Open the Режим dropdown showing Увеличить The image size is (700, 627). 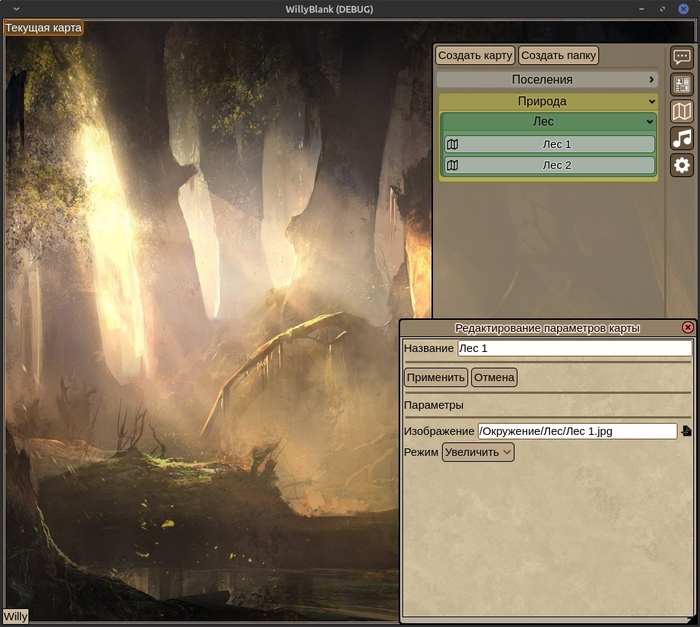coord(478,452)
